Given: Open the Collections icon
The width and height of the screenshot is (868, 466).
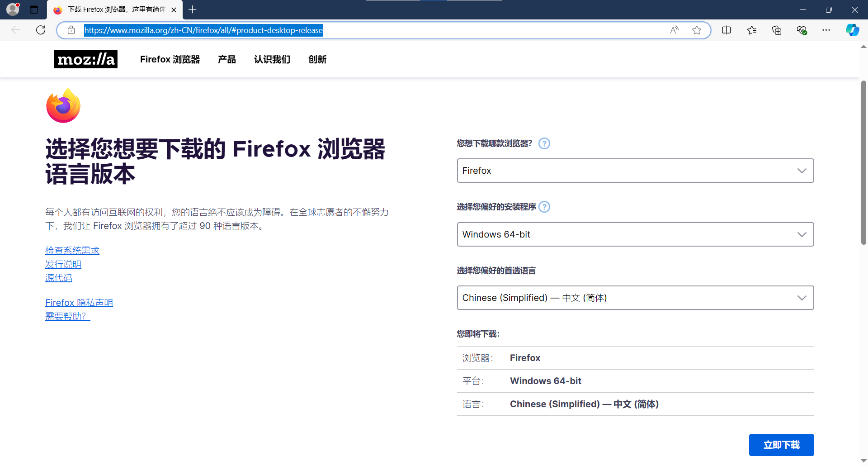Looking at the screenshot, I should pyautogui.click(x=777, y=30).
